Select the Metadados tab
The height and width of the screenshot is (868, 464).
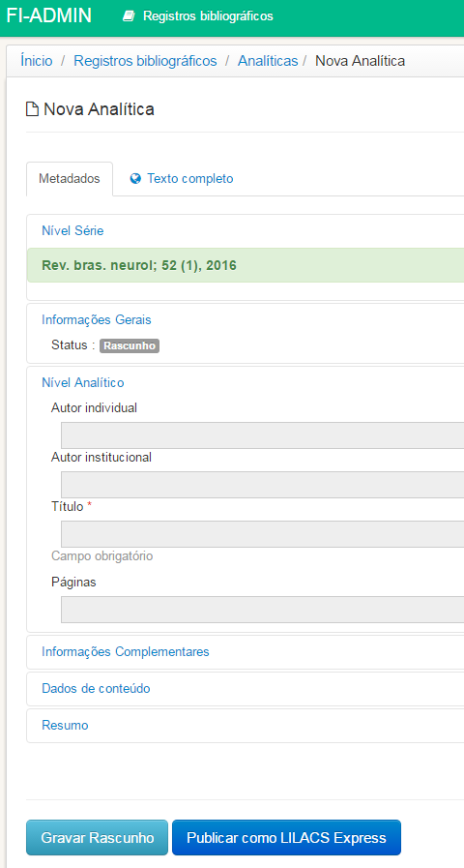[x=70, y=179]
